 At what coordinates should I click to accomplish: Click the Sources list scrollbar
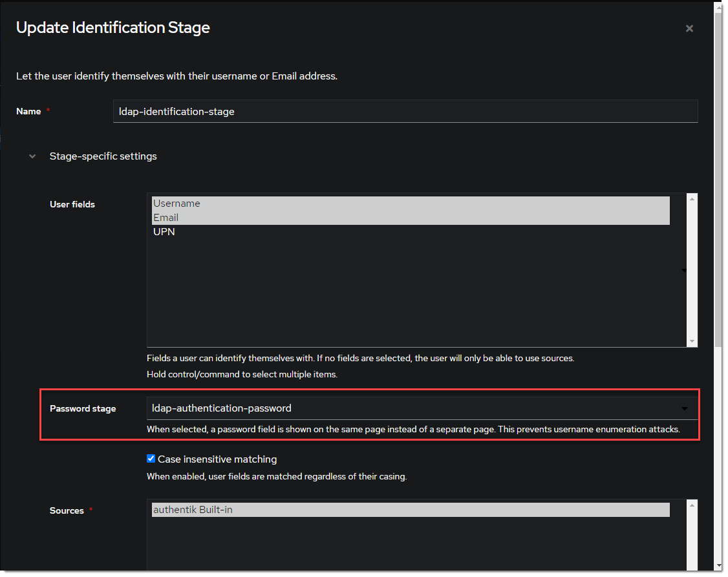point(692,536)
